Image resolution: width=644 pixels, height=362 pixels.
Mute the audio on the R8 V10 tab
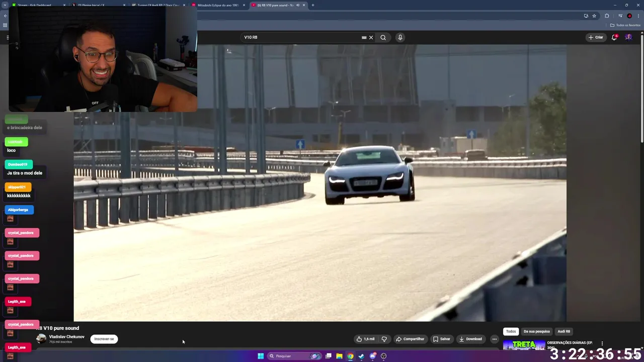coord(298,5)
